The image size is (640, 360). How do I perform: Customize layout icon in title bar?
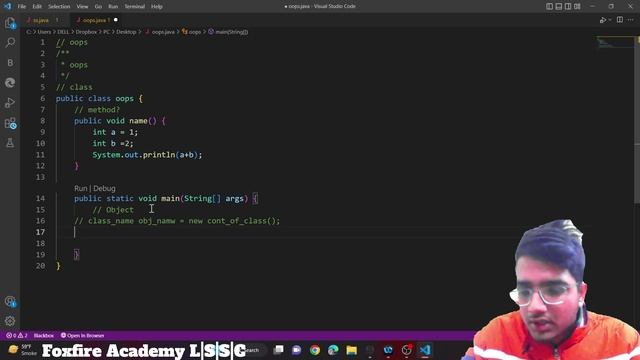pyautogui.click(x=577, y=6)
